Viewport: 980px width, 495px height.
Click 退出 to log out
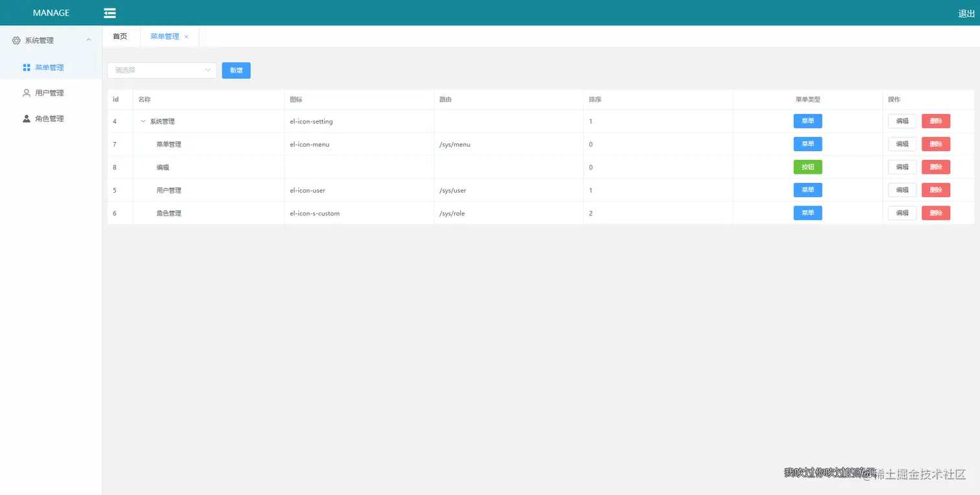tap(966, 13)
